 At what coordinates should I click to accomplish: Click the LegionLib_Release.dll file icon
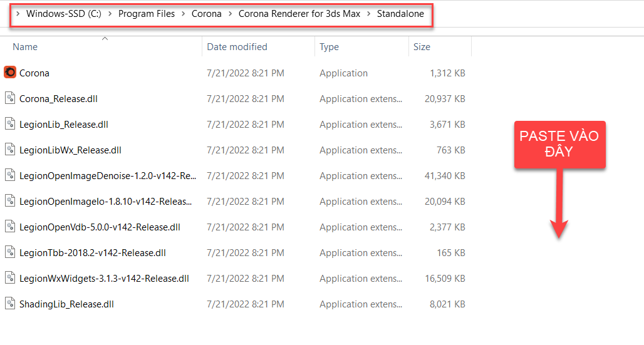click(10, 124)
